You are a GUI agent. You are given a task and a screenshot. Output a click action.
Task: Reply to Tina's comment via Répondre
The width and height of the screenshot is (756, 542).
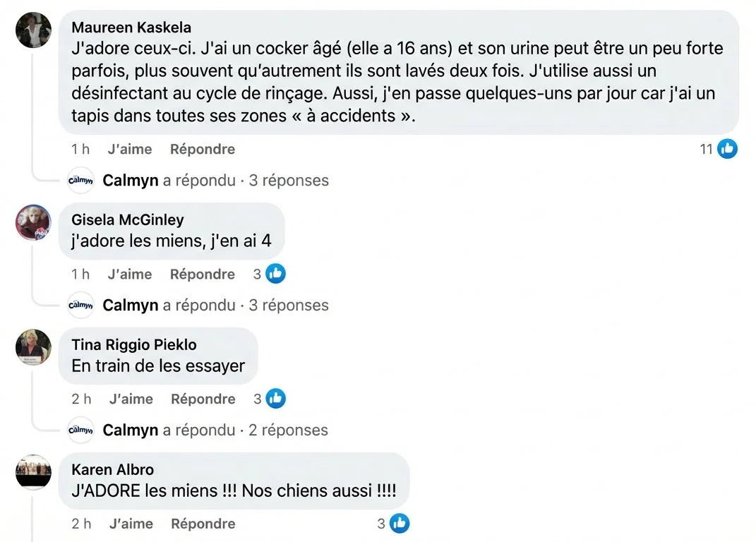point(203,399)
